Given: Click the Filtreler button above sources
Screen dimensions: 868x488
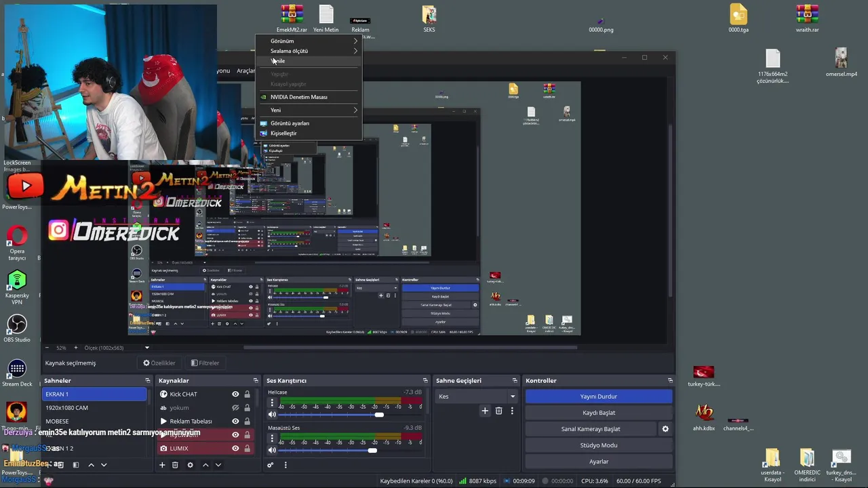Looking at the screenshot, I should [205, 363].
